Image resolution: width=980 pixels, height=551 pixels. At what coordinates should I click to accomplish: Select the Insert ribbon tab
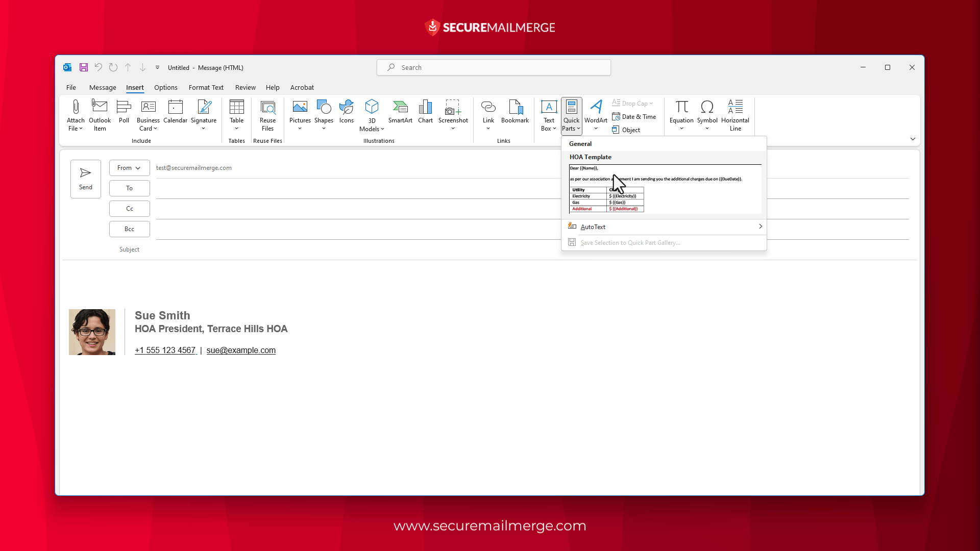click(x=135, y=87)
